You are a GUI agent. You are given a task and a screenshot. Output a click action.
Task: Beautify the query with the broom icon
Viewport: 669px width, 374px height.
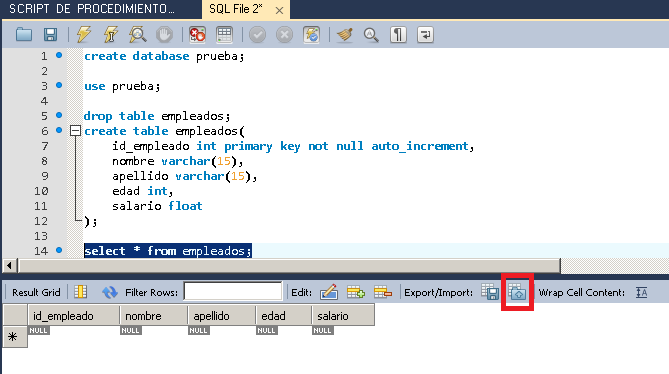[x=344, y=35]
